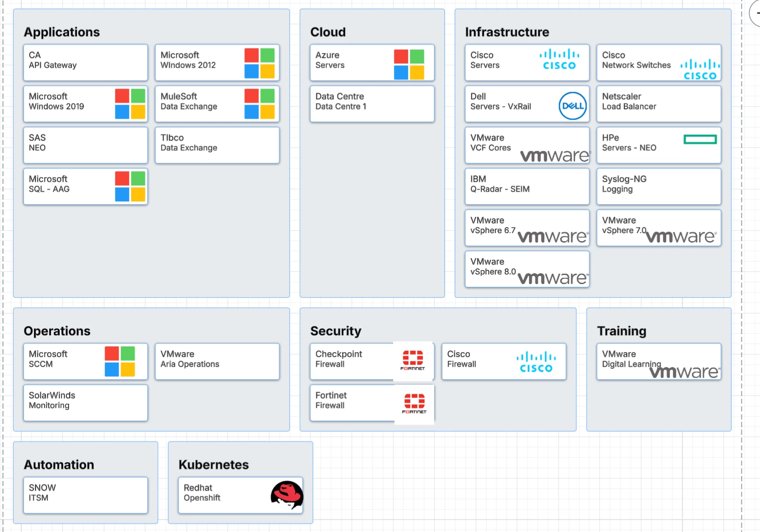Click the logo on MuleSoft Data Exchange card
The width and height of the screenshot is (760, 532).
pyautogui.click(x=260, y=104)
